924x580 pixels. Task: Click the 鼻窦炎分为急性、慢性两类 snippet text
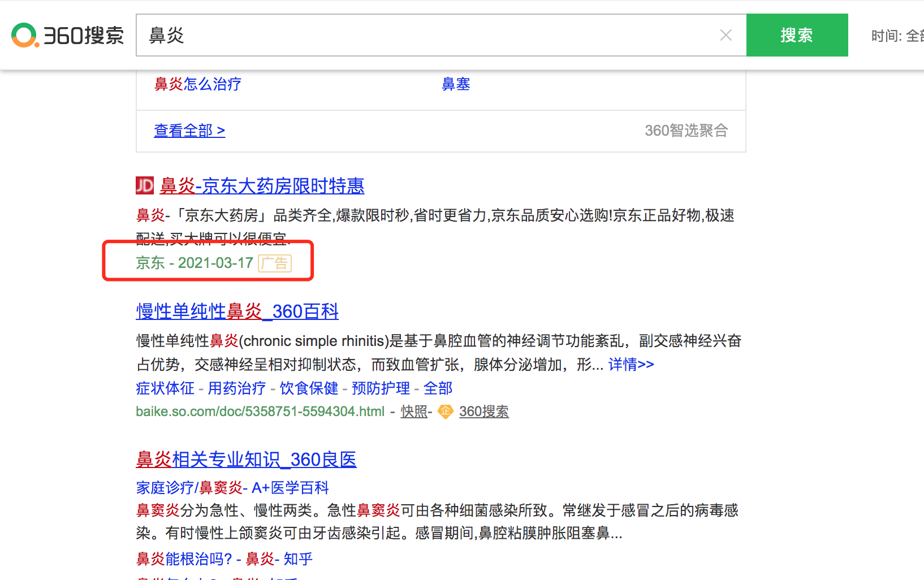click(x=437, y=522)
